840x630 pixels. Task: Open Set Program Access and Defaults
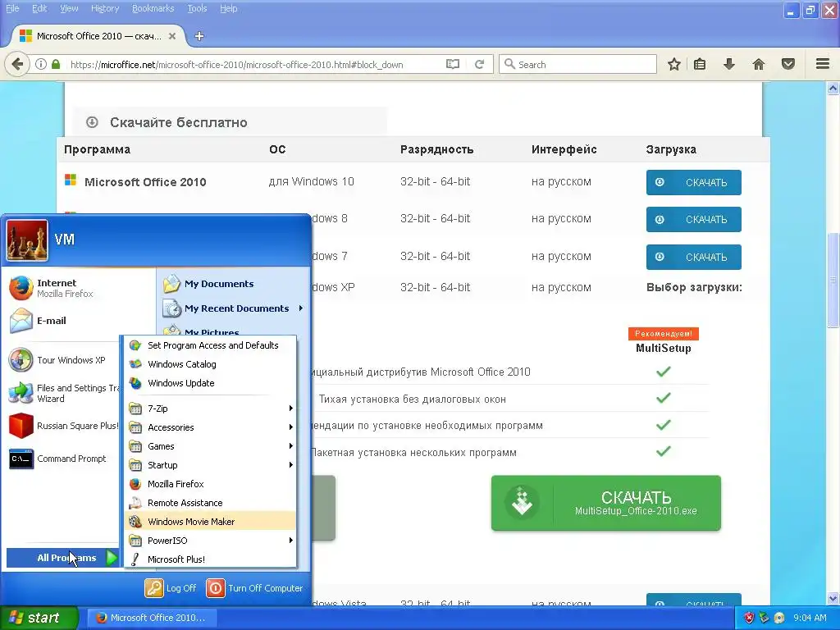[210, 345]
